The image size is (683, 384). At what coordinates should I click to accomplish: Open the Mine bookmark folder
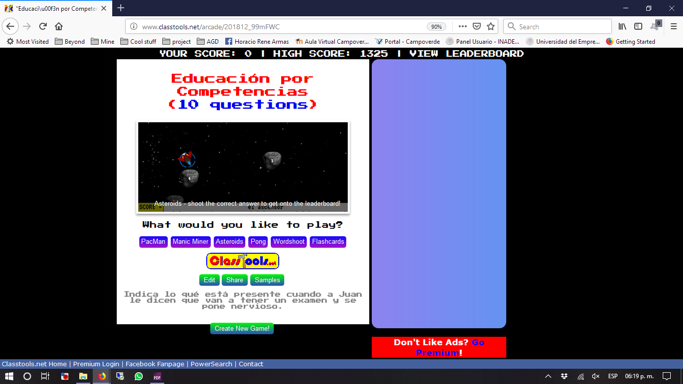102,41
